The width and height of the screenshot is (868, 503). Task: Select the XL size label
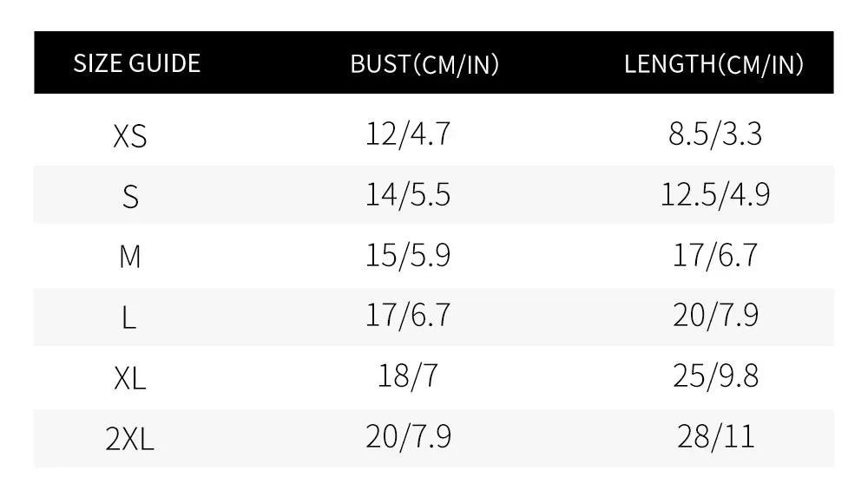click(x=130, y=378)
